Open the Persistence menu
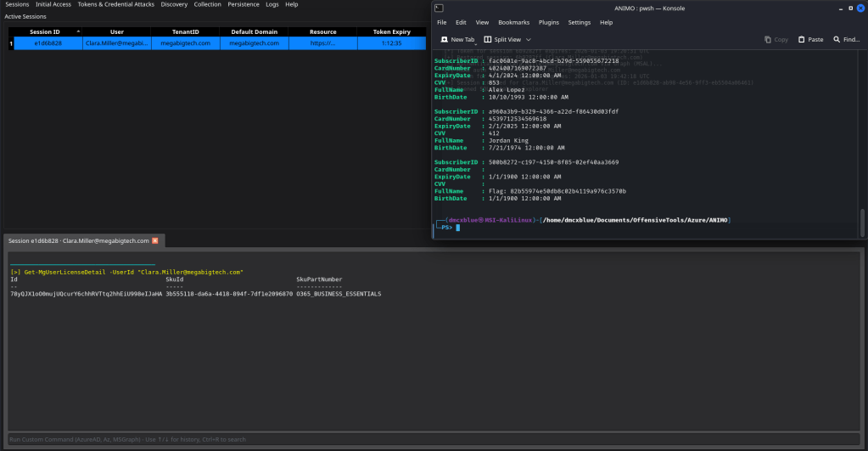Image resolution: width=868 pixels, height=451 pixels. coord(244,4)
